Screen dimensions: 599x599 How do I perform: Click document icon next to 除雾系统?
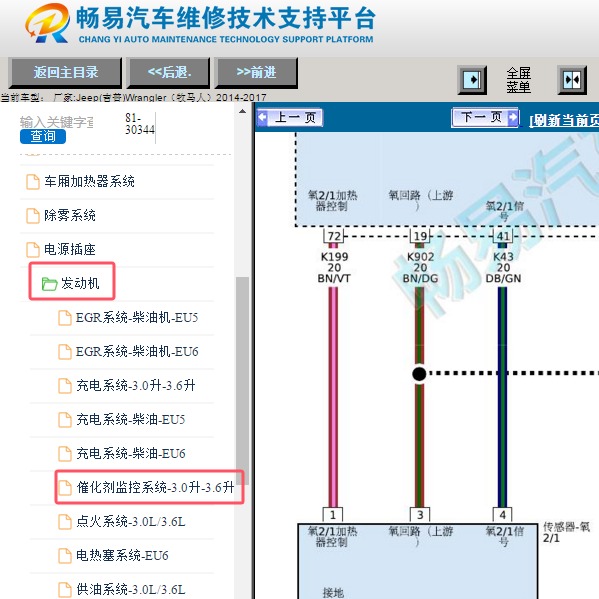coord(33,215)
